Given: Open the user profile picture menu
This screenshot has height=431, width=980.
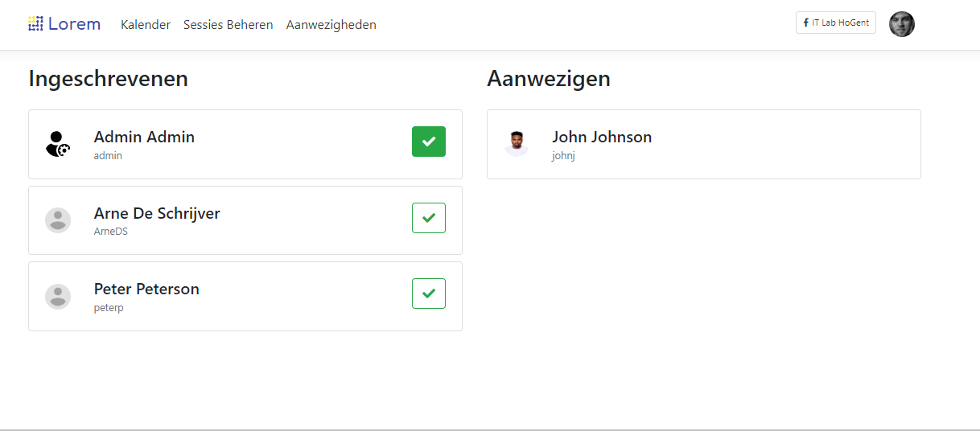Looking at the screenshot, I should tap(901, 23).
